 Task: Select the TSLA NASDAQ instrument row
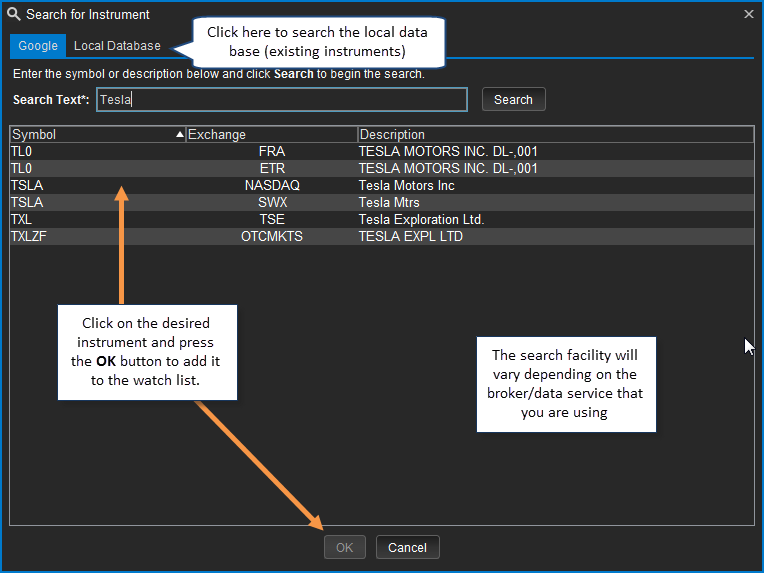(382, 186)
